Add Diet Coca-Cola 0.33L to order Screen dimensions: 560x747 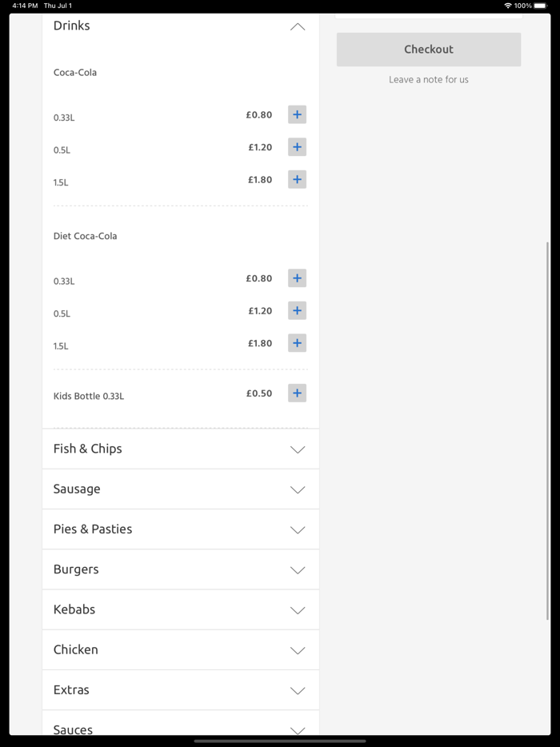(297, 278)
